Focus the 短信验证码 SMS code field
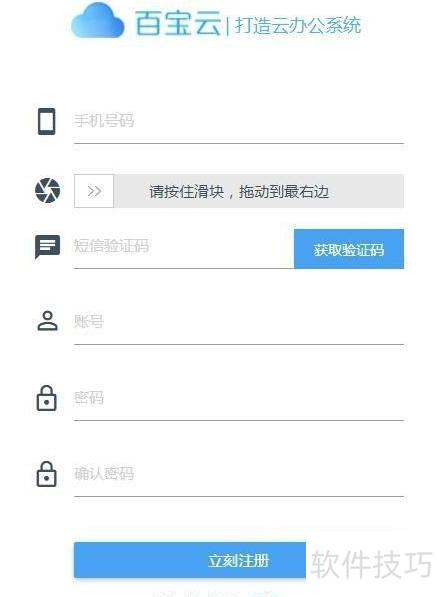437x597 pixels. (x=184, y=247)
